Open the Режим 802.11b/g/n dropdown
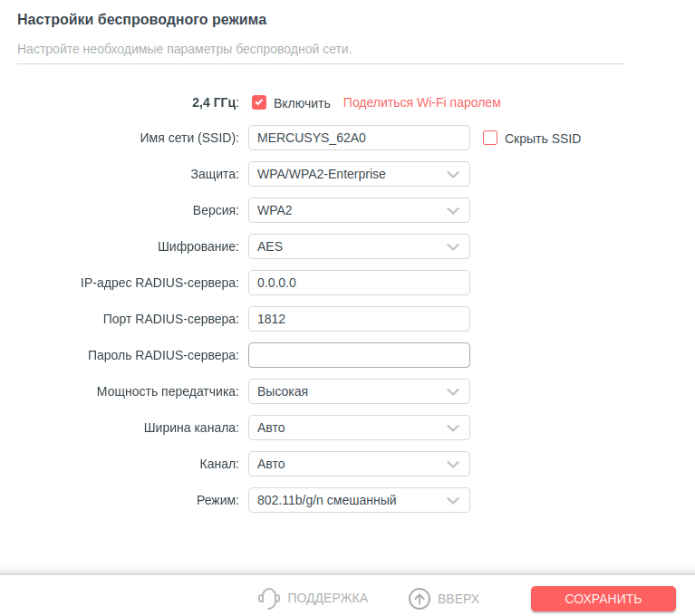The width and height of the screenshot is (695, 616). pos(359,500)
